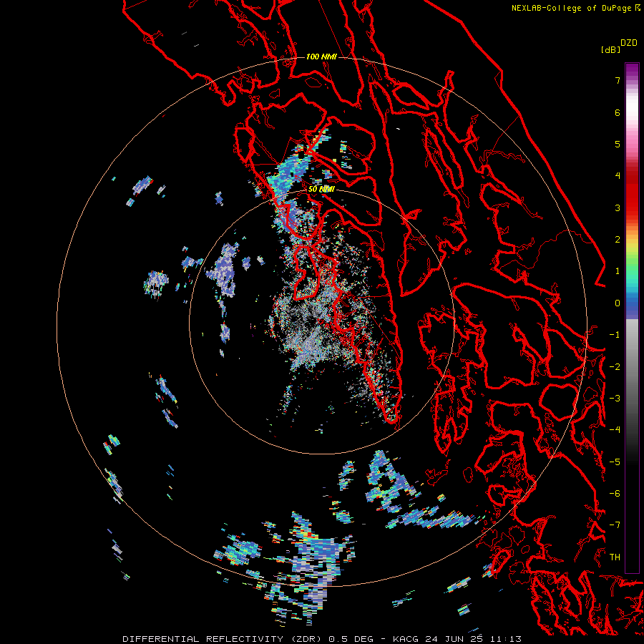Viewport: 644px width, 644px height.
Task: Select the 6 tick label on the scale
Action: [618, 112]
